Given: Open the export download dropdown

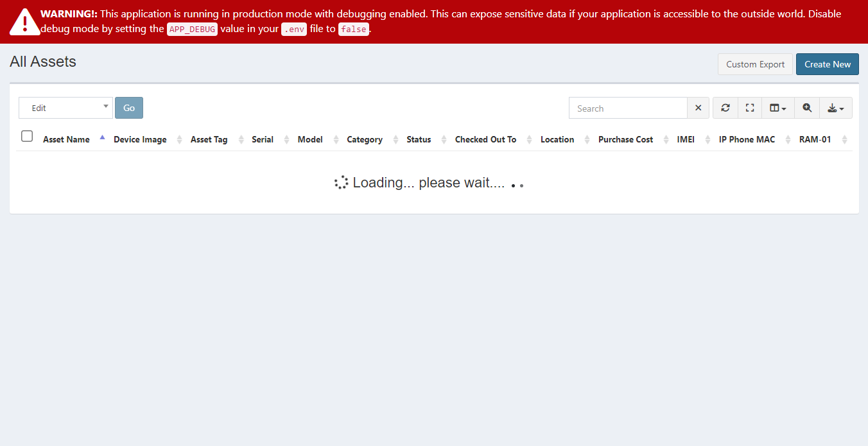Looking at the screenshot, I should [836, 108].
